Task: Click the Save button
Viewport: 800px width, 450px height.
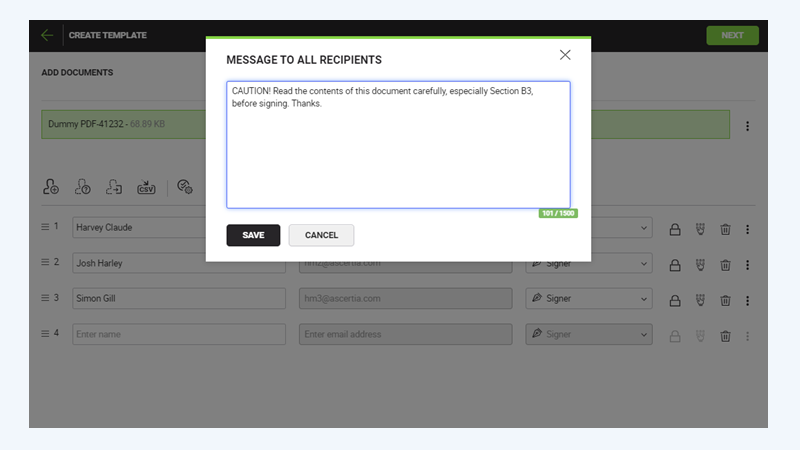Action: (253, 235)
